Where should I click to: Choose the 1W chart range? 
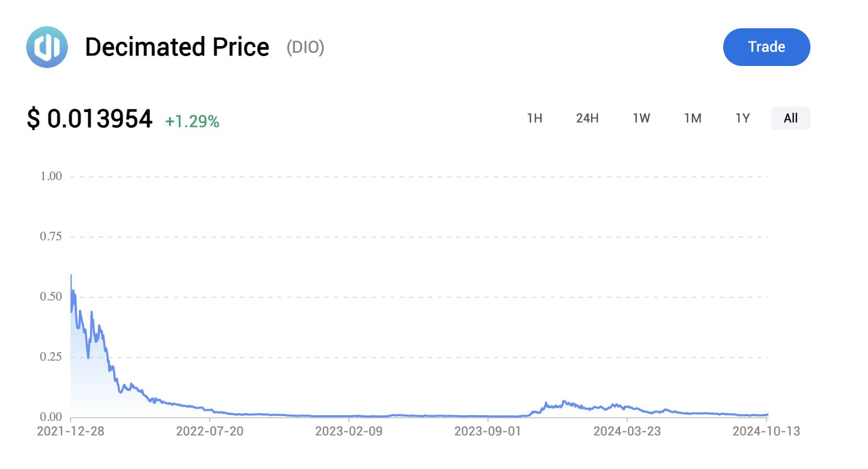coord(641,118)
